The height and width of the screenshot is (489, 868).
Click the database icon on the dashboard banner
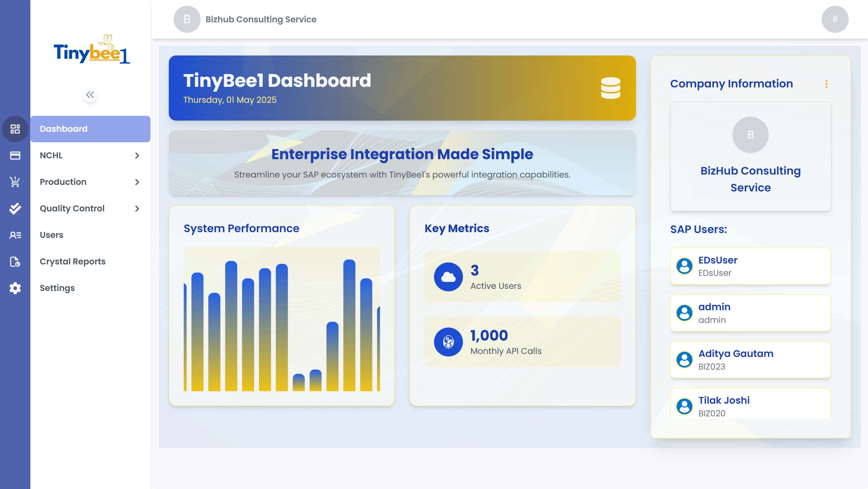610,87
